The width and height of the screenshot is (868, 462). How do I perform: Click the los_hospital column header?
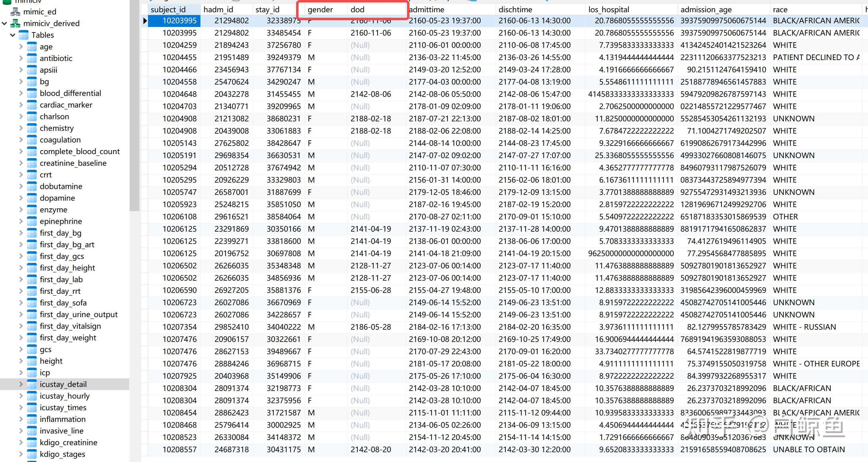[608, 9]
